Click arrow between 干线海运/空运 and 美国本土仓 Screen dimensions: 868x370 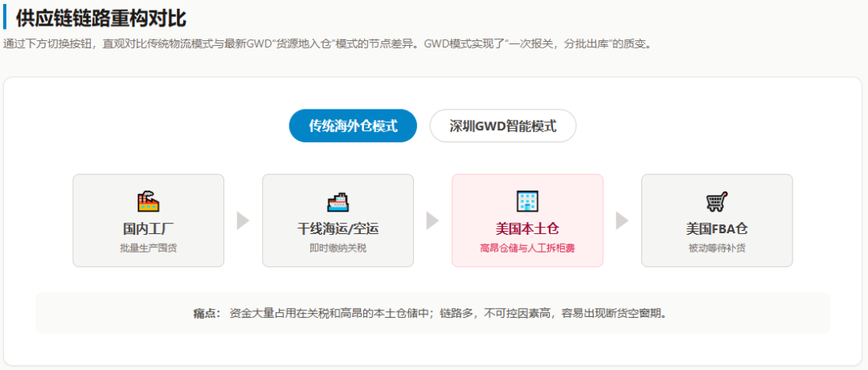pos(432,220)
